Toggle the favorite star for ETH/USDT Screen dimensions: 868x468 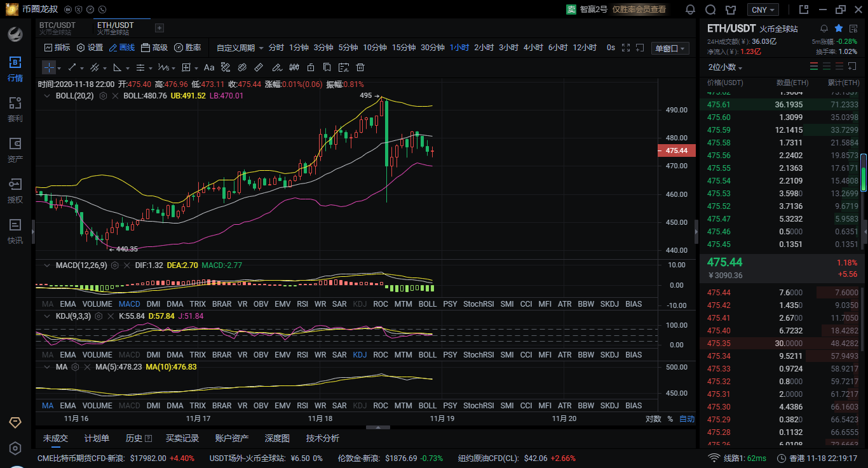[839, 29]
